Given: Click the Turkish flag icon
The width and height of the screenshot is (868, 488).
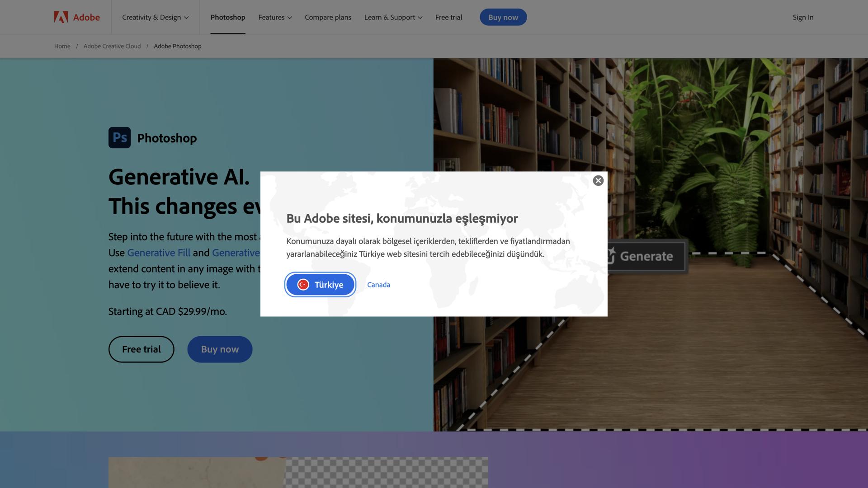Looking at the screenshot, I should (303, 285).
